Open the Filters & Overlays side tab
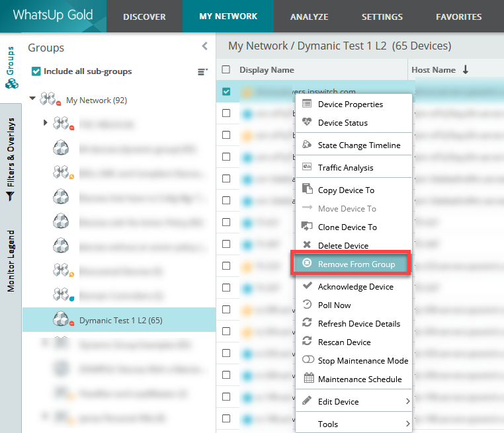The height and width of the screenshot is (433, 504). tap(11, 159)
